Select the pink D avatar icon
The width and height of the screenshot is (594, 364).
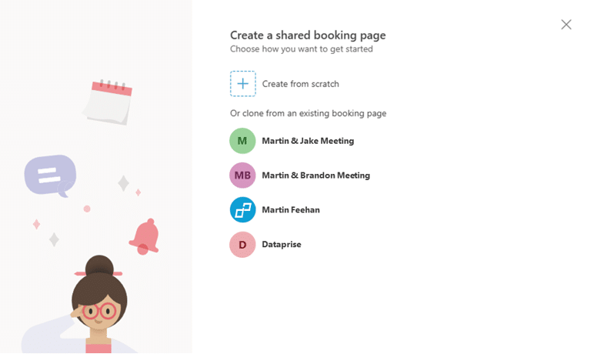point(242,245)
